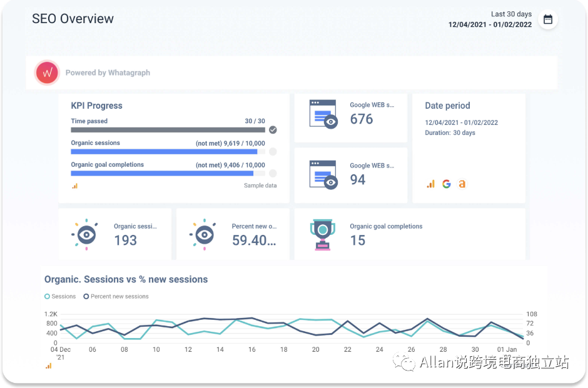Click the Whatagraph logo circle
Image resolution: width=588 pixels, height=388 pixels.
(x=48, y=72)
